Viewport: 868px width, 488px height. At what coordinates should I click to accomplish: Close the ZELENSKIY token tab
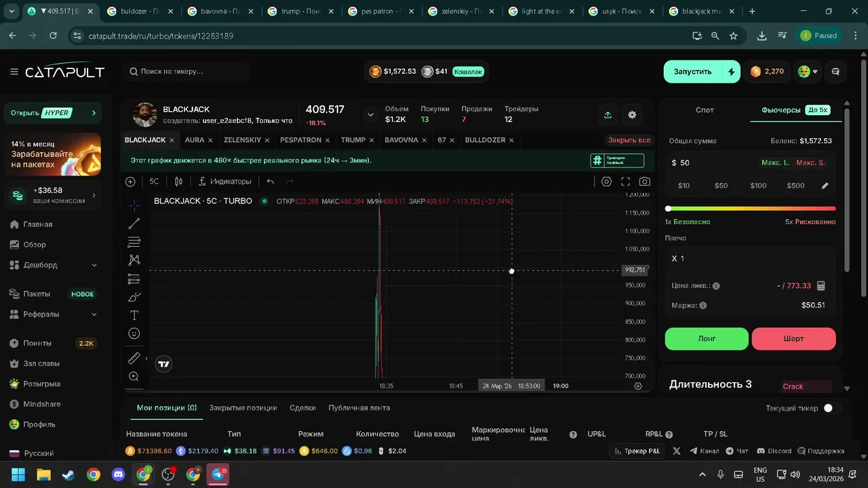point(267,140)
